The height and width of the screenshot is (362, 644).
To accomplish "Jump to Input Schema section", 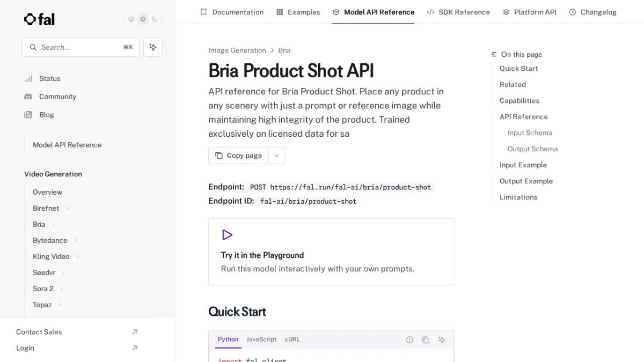I will click(530, 133).
